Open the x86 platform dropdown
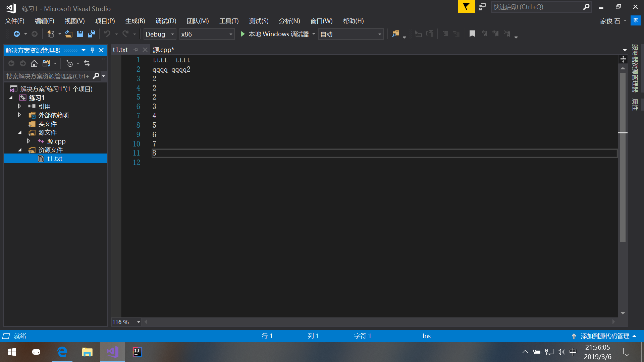The image size is (644, 362). click(231, 34)
